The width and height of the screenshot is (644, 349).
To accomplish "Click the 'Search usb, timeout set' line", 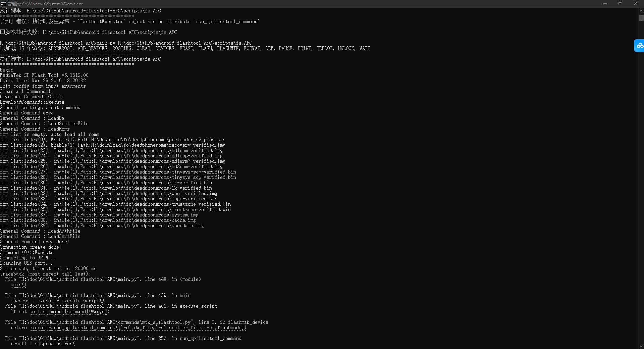I will 48,269.
